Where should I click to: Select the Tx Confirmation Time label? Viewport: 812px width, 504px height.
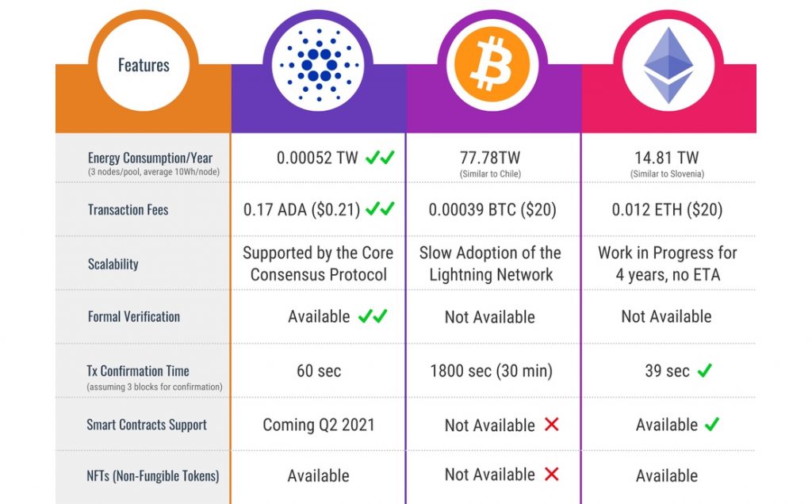pos(138,370)
